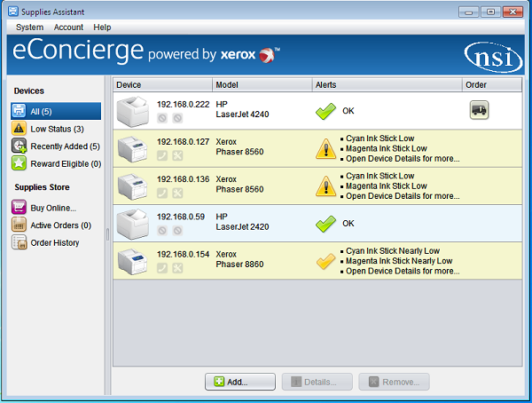Click Xerox Phaser 8860 model text
The height and width of the screenshot is (403, 532).
239,259
